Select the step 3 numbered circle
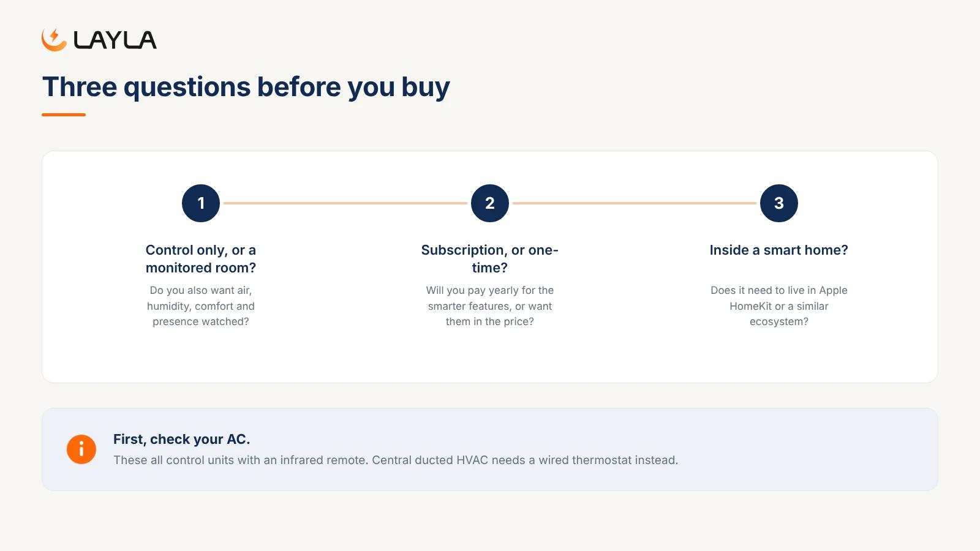Viewport: 980px width, 551px height. point(779,203)
